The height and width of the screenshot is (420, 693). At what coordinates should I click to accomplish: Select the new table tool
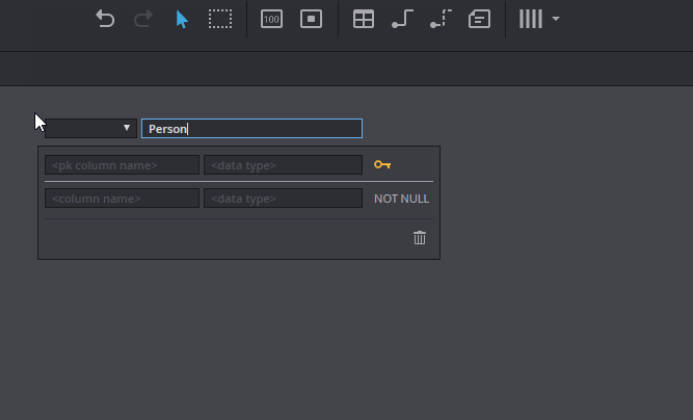[364, 19]
